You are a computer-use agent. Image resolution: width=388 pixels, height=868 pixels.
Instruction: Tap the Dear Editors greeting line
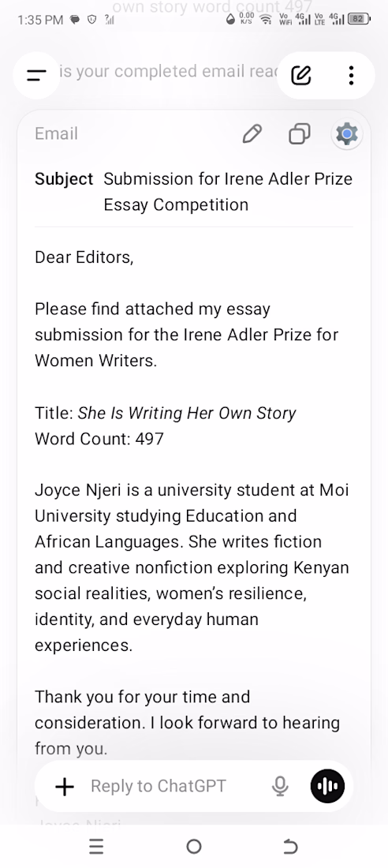84,257
